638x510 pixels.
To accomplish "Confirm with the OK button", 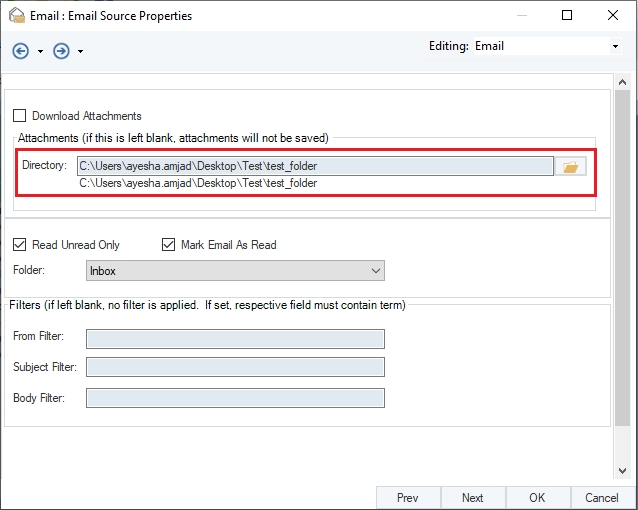I will (537, 497).
